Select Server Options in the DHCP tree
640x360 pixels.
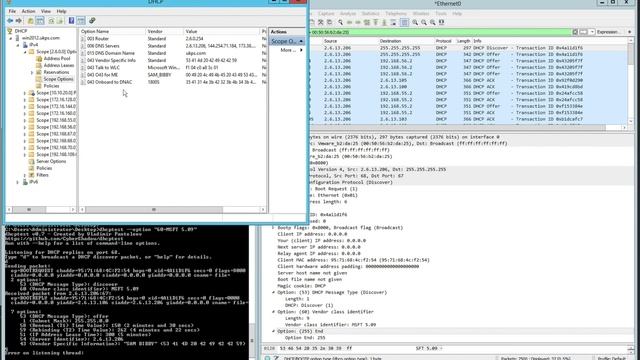click(51, 162)
